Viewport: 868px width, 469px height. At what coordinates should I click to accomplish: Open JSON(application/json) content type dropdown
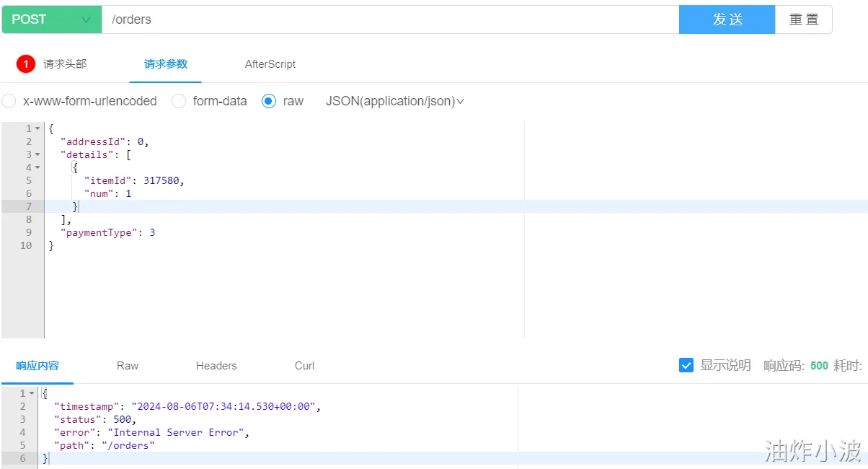point(395,101)
